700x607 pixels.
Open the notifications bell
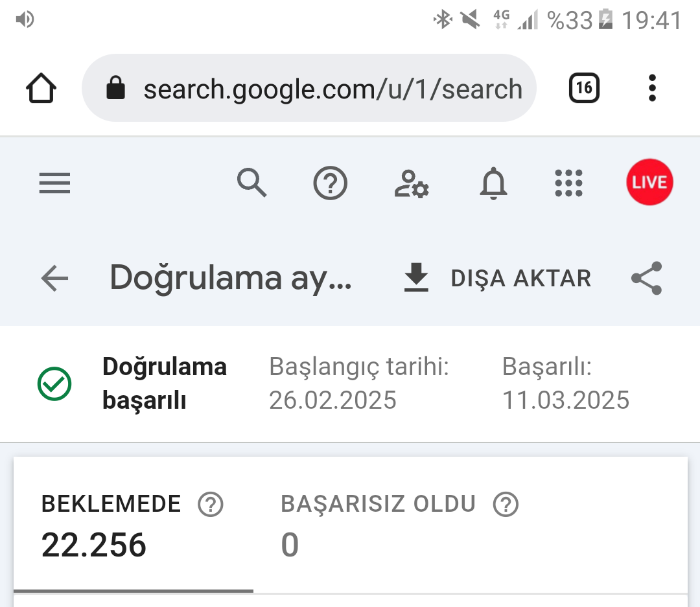pos(493,183)
